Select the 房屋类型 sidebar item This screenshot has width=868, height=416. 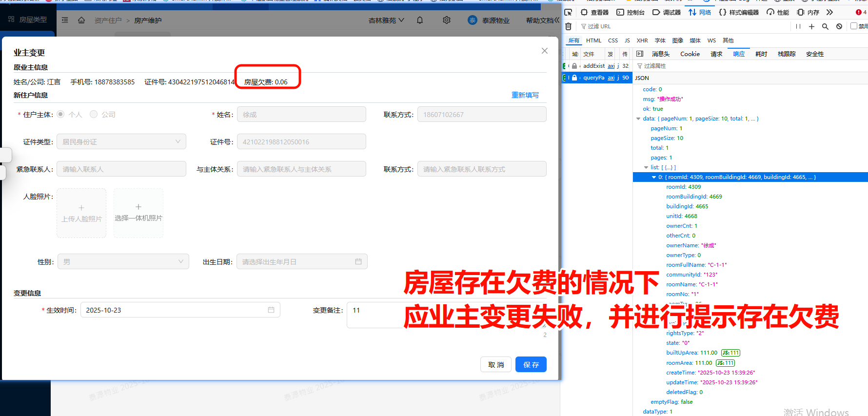(28, 20)
